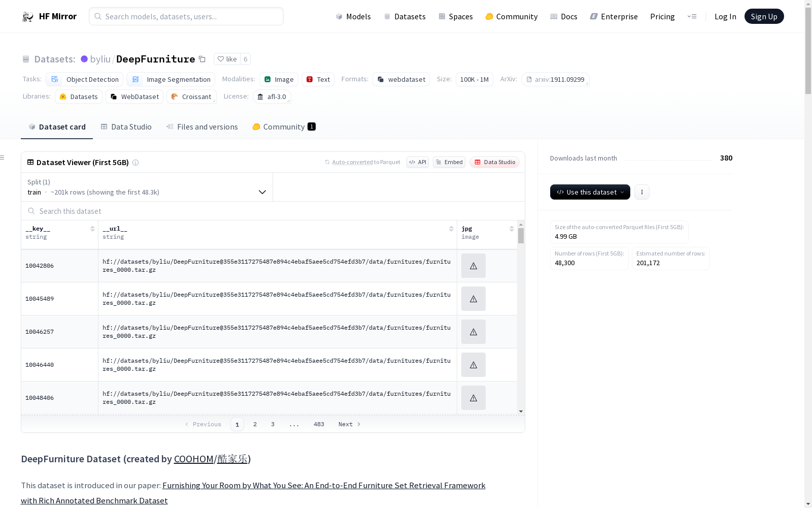Open the Pricing page link

[x=662, y=16]
